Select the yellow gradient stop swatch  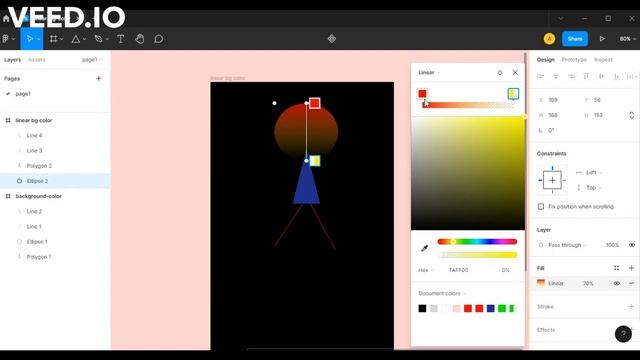coord(513,93)
